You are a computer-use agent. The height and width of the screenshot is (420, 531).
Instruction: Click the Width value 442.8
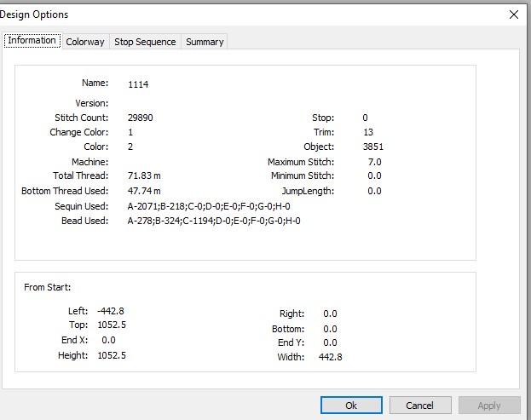point(330,357)
